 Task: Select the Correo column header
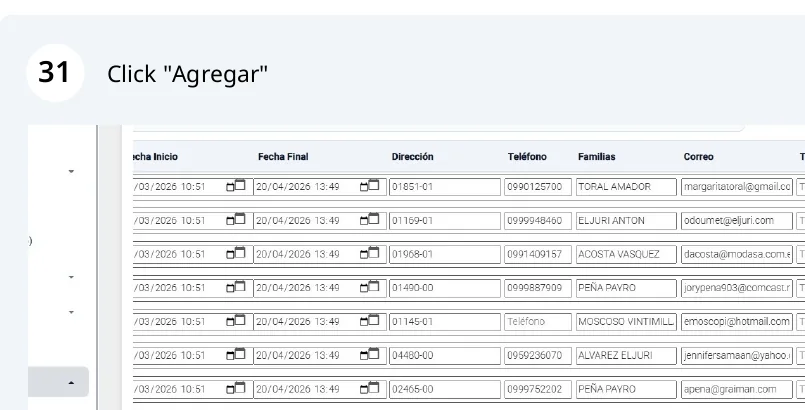(x=698, y=157)
